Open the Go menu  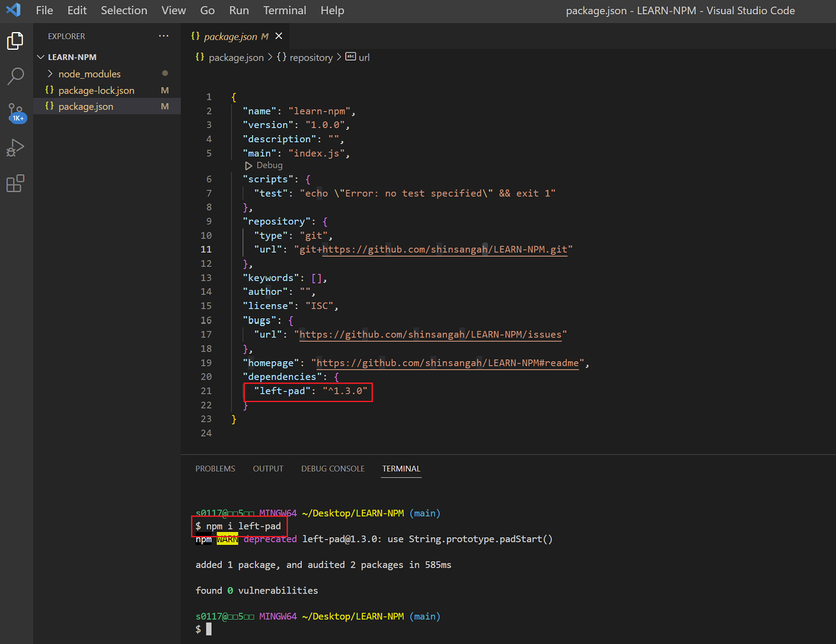click(208, 10)
